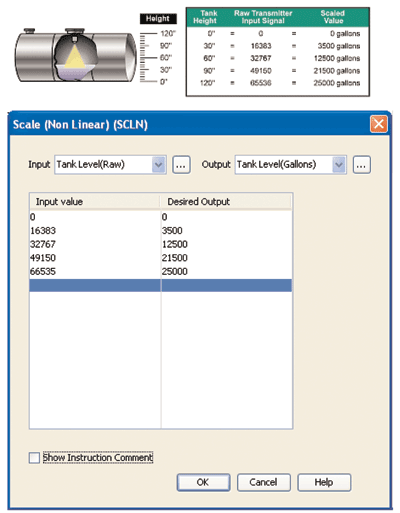Enable Show Instruction Comment checkbox
400x513 pixels.
pos(34,458)
